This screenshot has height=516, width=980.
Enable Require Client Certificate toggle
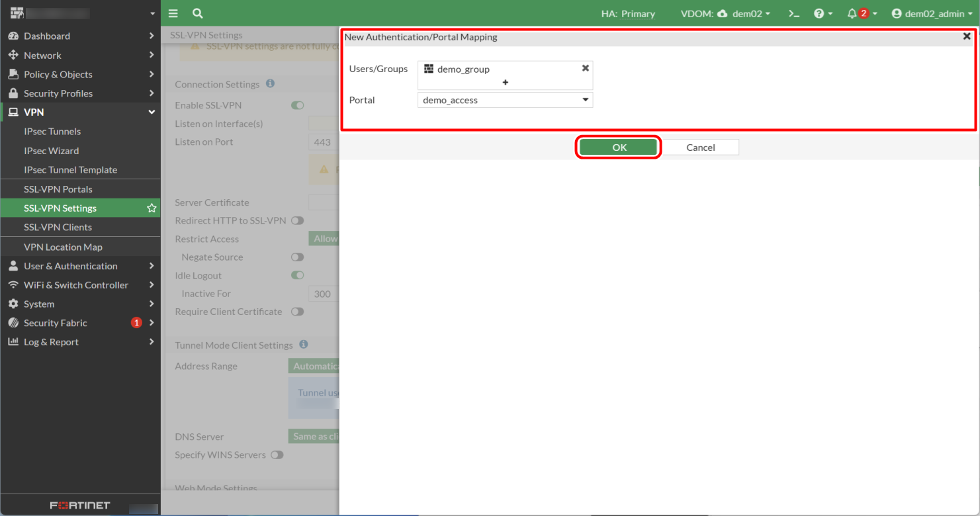(297, 312)
